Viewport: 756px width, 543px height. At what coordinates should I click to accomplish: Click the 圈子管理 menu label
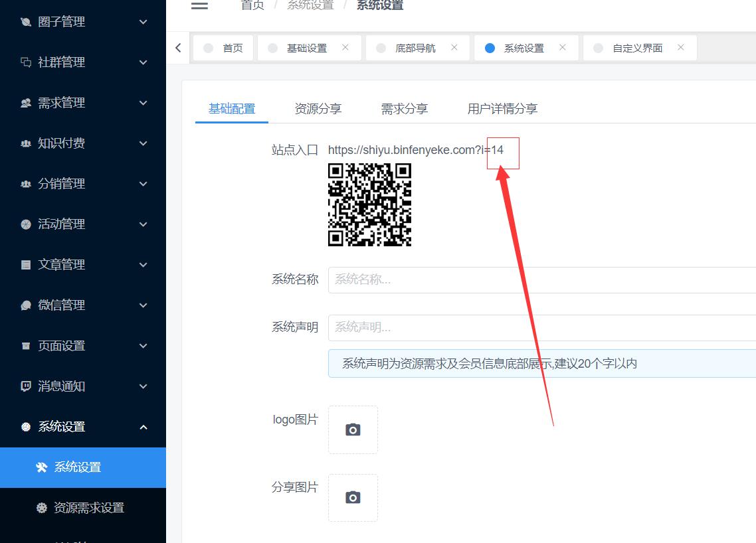(61, 22)
